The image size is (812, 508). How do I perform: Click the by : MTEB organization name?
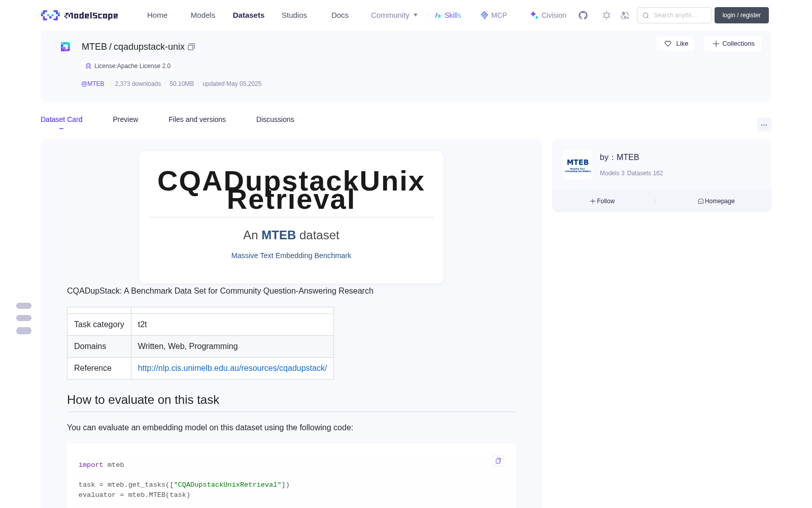[x=619, y=157]
